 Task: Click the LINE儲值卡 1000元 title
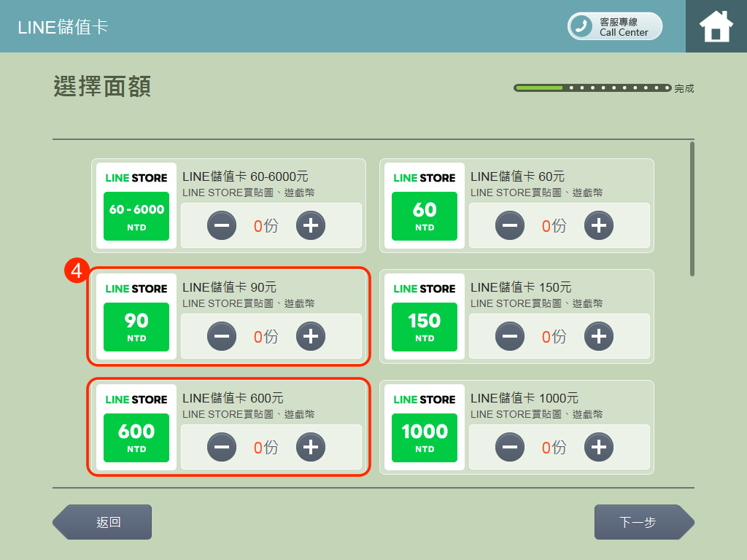[525, 399]
